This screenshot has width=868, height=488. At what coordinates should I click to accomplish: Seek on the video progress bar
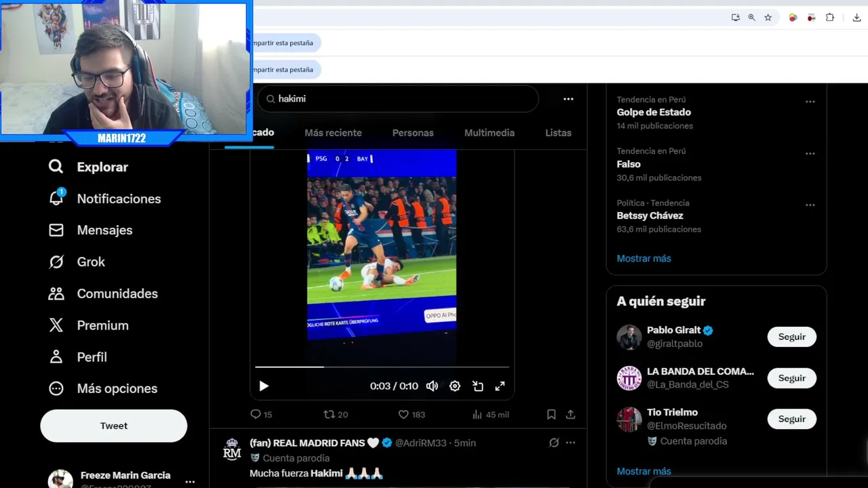point(382,367)
